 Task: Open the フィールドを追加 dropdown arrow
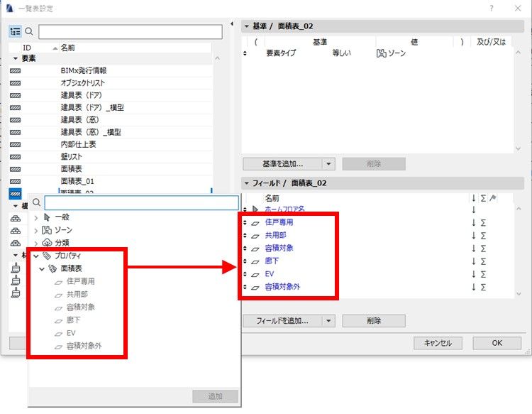(x=328, y=321)
